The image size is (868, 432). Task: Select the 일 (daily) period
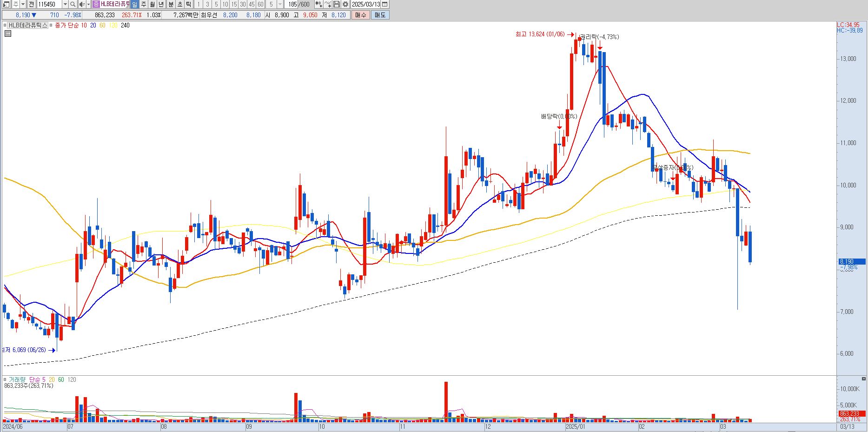[135, 4]
